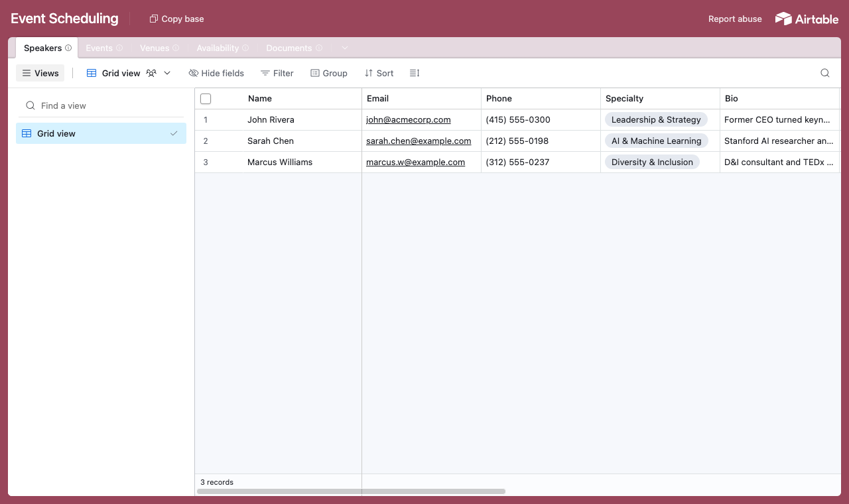
Task: Open the Group options
Action: pos(329,73)
